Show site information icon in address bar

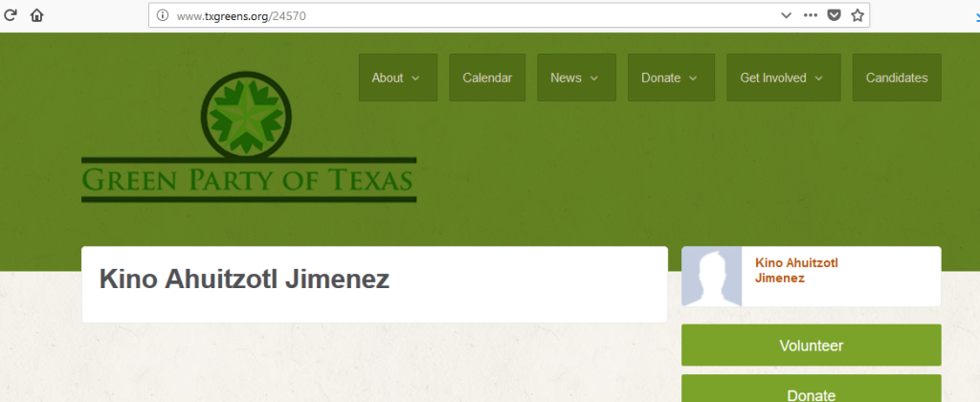tap(163, 15)
